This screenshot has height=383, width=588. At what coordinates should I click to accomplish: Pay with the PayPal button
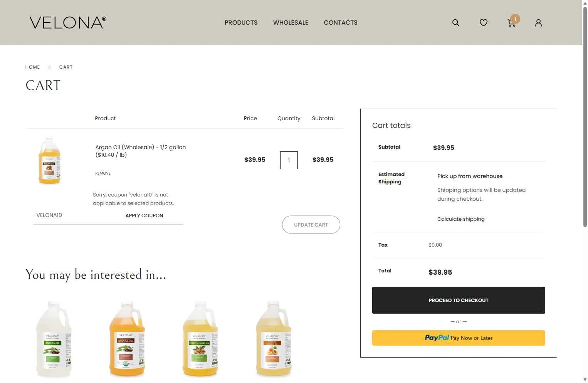459,338
